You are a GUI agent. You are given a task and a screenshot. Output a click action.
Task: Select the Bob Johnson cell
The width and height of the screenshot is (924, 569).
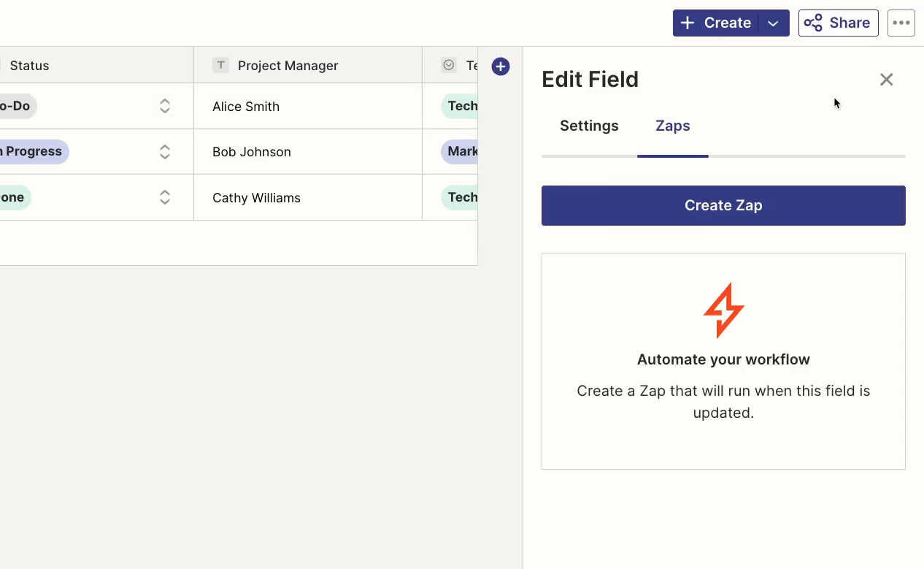(x=308, y=152)
